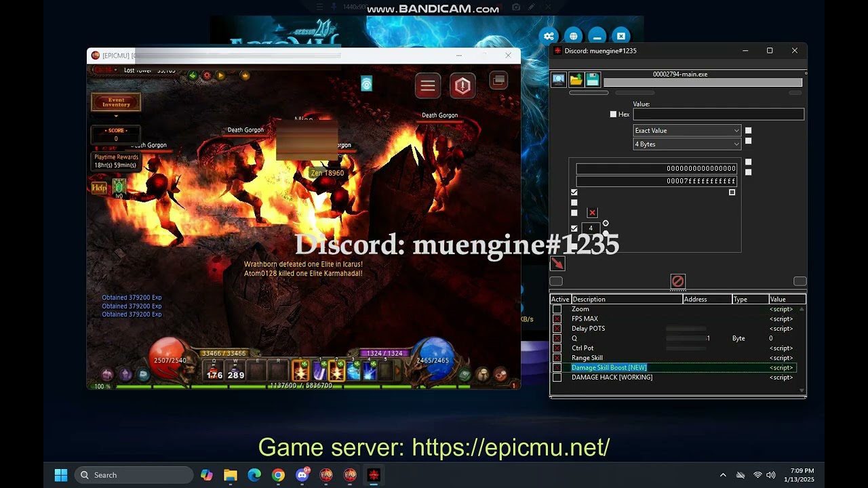Sort by Address column header
The image size is (868, 488).
coord(707,299)
